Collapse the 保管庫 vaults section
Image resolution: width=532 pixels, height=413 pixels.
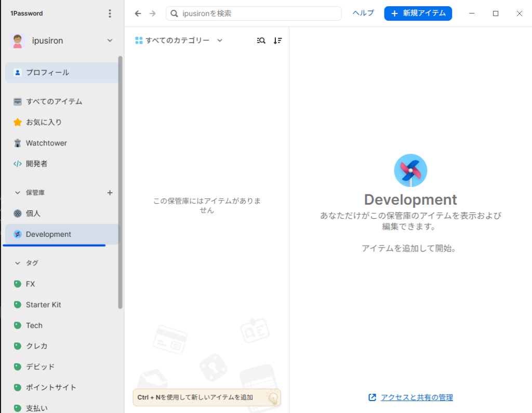click(x=18, y=193)
